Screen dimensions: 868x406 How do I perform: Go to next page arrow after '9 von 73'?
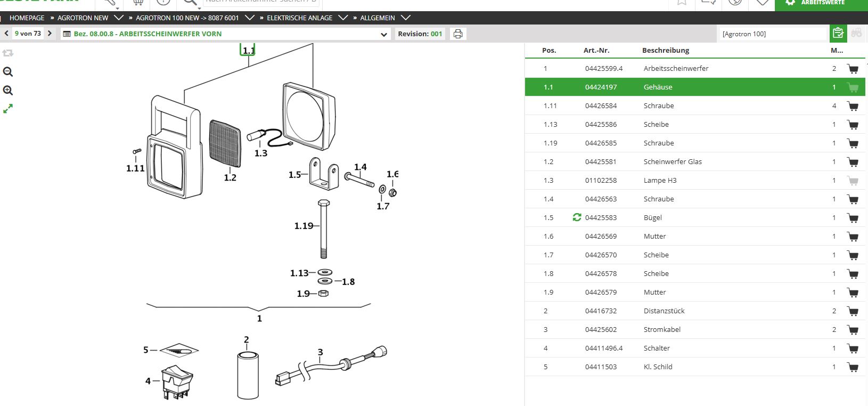pos(50,34)
